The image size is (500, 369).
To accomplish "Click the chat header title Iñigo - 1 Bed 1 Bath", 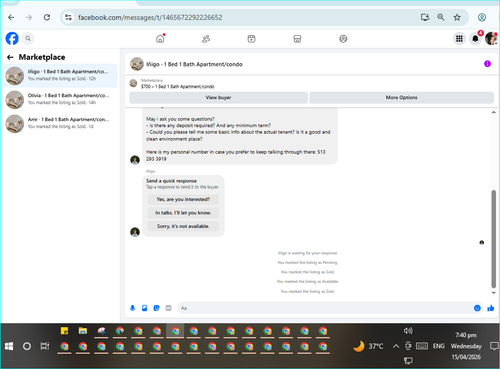I will pos(194,64).
